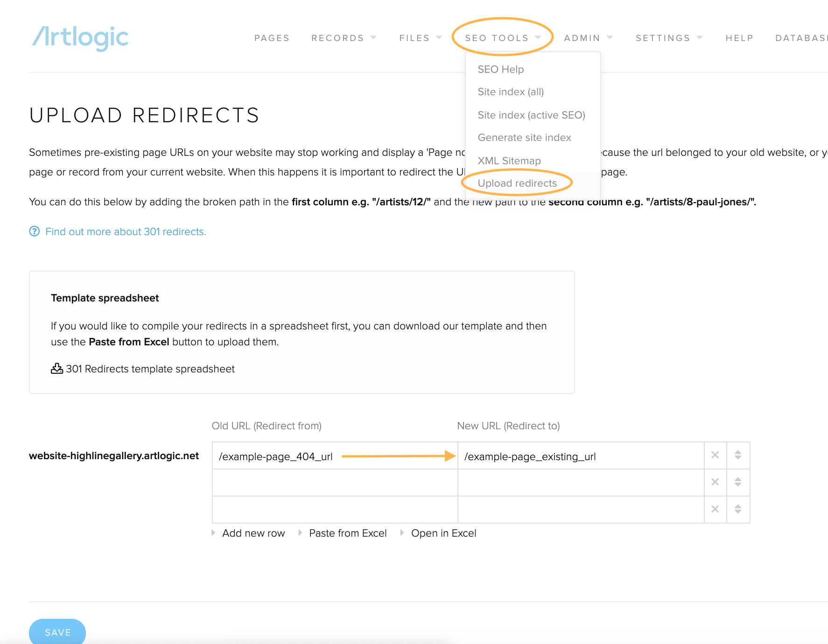
Task: Click the website-highlinegallery.artlogic.net label
Action: click(x=114, y=456)
